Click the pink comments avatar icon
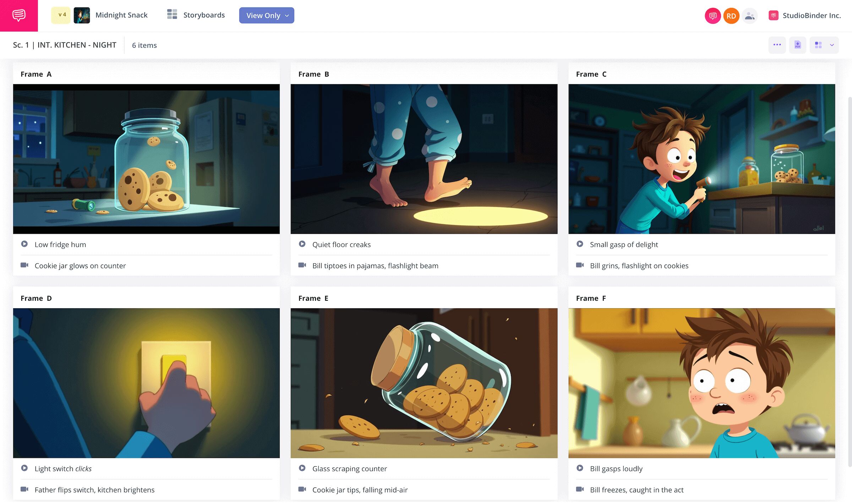This screenshot has width=852, height=504. [x=712, y=16]
